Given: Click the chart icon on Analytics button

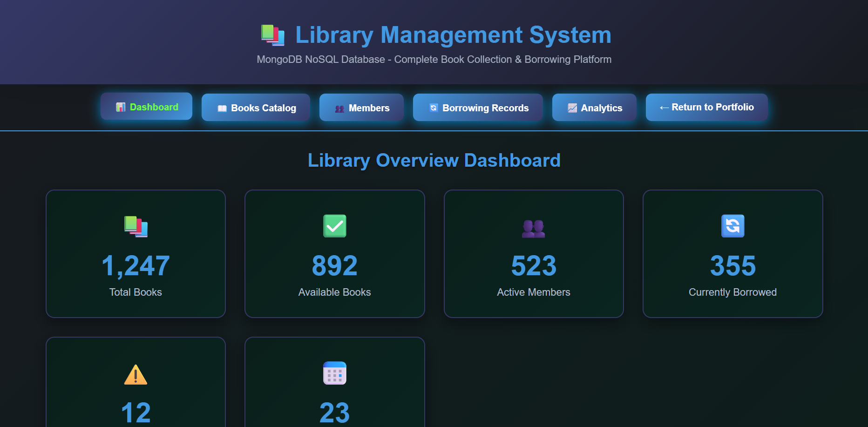Looking at the screenshot, I should coord(572,108).
